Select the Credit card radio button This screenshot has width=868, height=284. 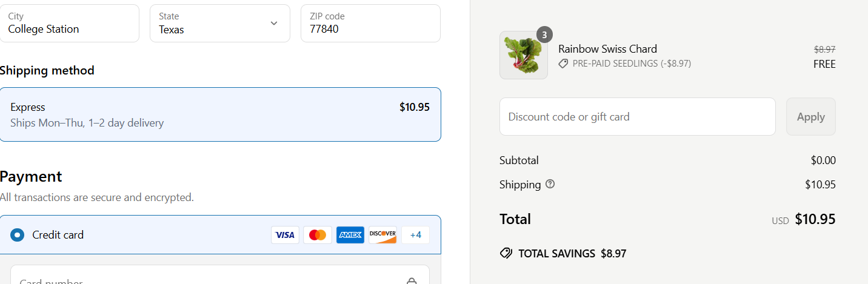(x=18, y=235)
